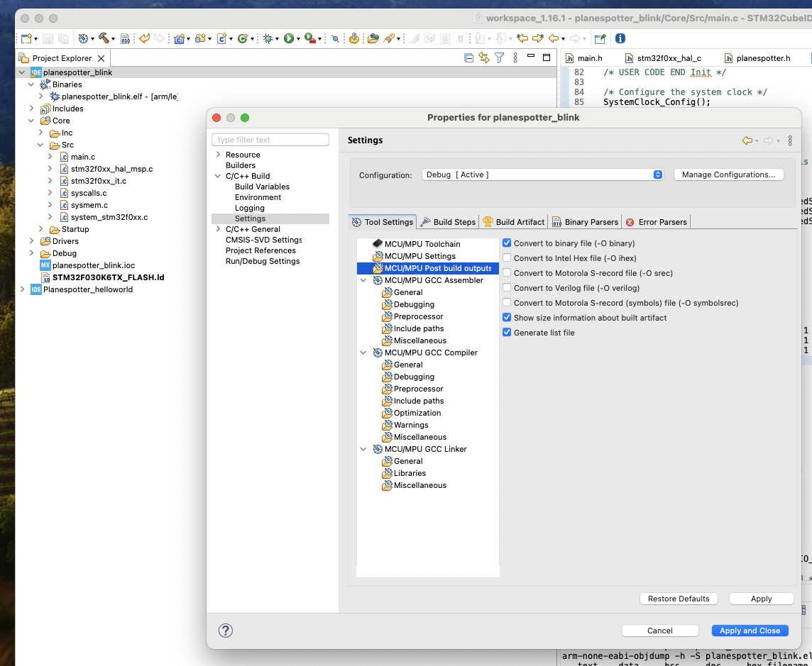
Task: Enable Convert to Motorola S-record (-O srec)
Action: pyautogui.click(x=507, y=273)
